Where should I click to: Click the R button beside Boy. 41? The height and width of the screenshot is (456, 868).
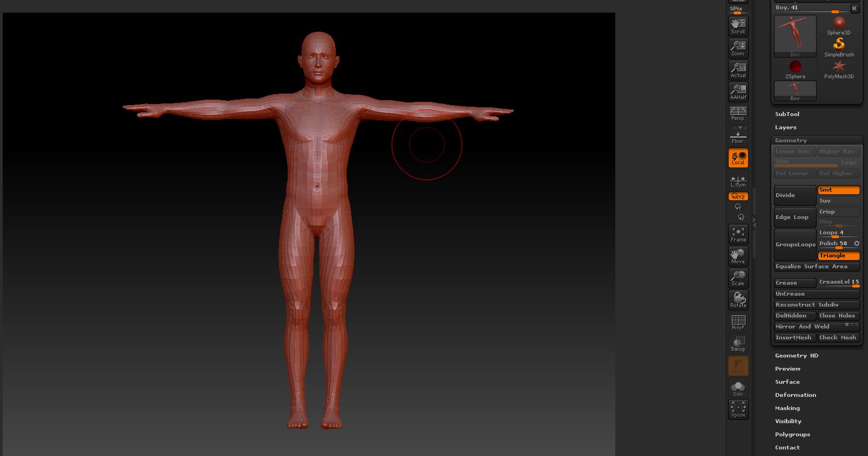(x=854, y=8)
